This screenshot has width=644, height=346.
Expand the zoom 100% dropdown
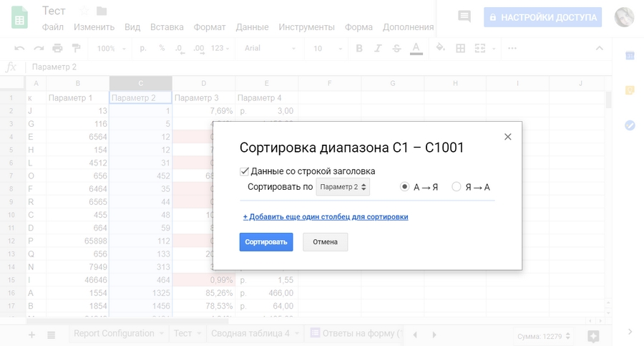click(x=111, y=48)
